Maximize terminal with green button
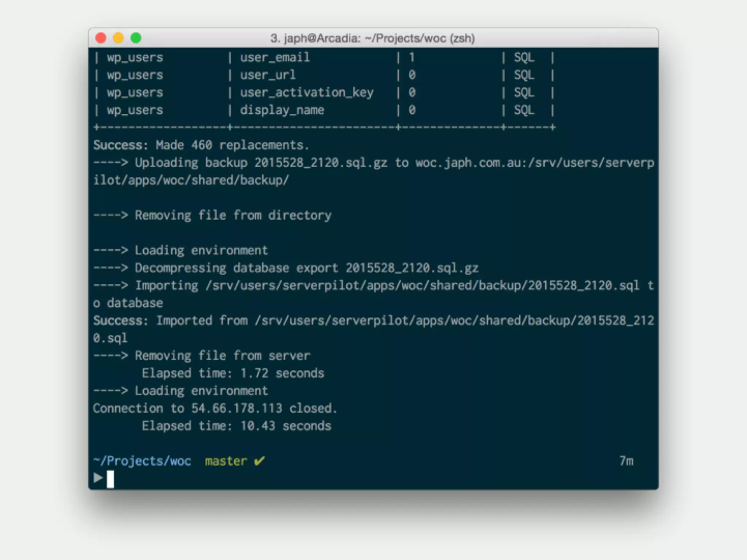The width and height of the screenshot is (747, 560). click(x=136, y=38)
